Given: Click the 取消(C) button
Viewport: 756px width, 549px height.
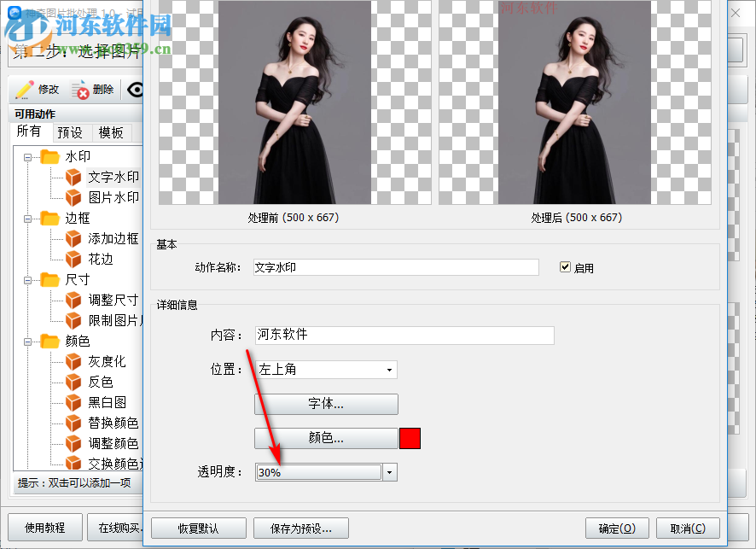Looking at the screenshot, I should pos(688,529).
